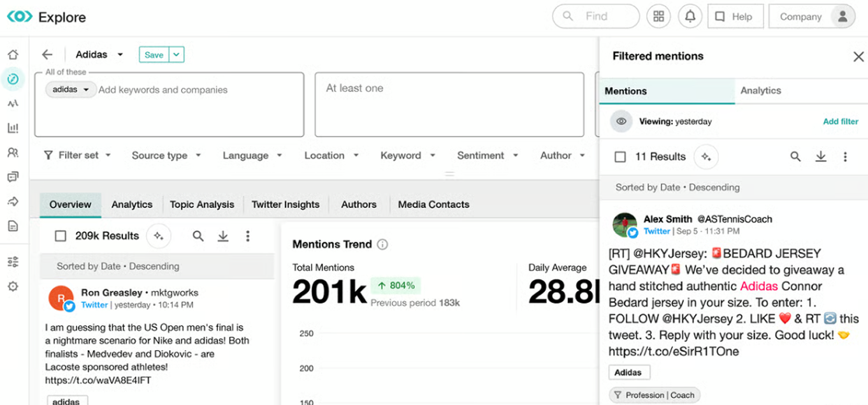Click the Home icon in left sidebar
Image resolution: width=868 pixels, height=405 pixels.
pyautogui.click(x=13, y=55)
